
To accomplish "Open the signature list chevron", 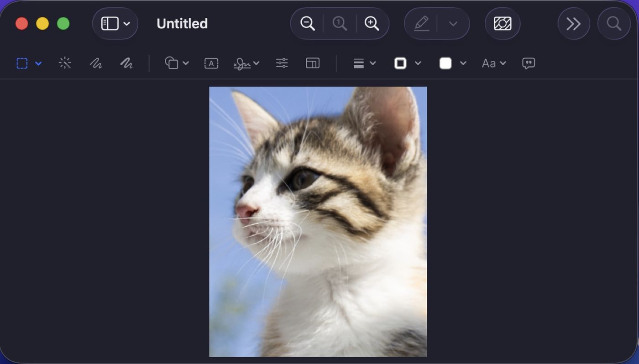I will click(x=256, y=63).
